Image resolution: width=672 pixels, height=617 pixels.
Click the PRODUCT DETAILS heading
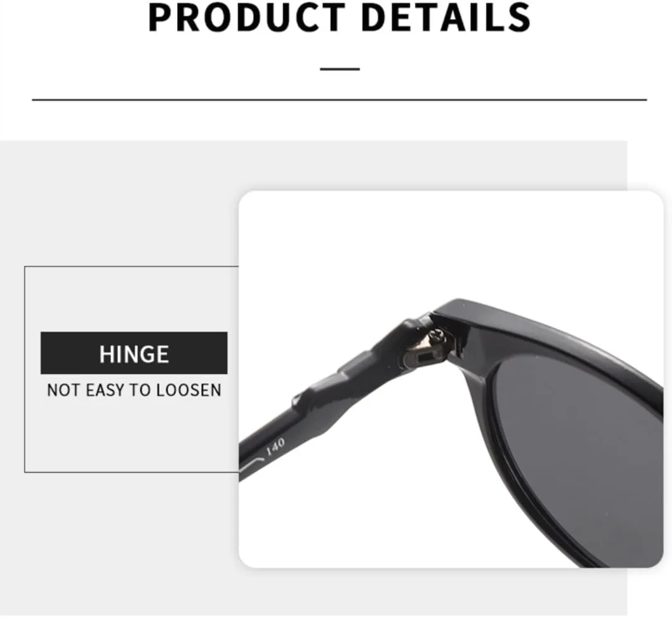click(339, 17)
